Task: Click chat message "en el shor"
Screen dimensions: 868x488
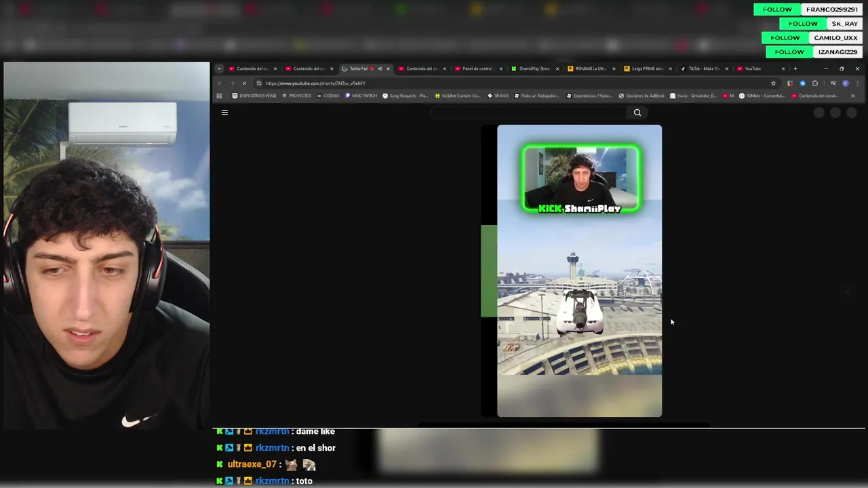Action: click(x=316, y=448)
